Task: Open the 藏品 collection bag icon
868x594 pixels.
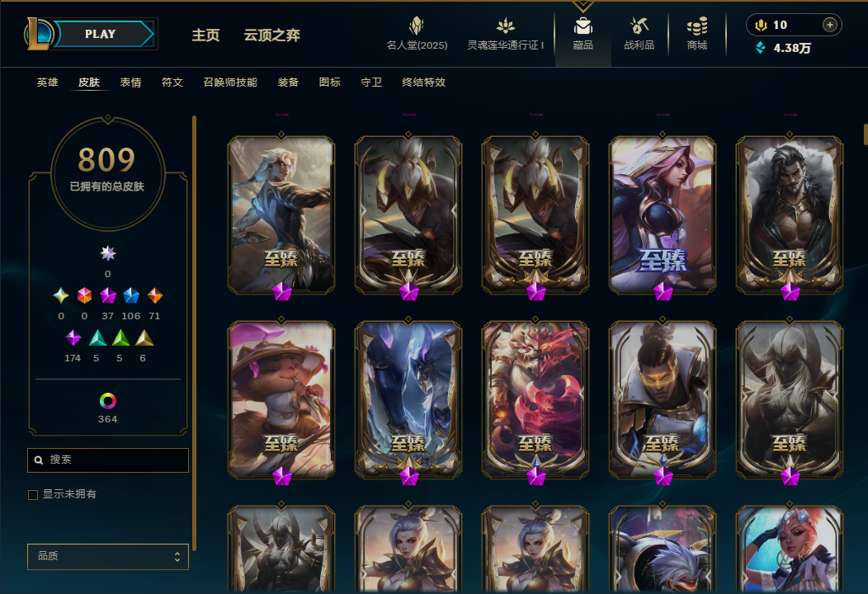Action: coord(583,26)
